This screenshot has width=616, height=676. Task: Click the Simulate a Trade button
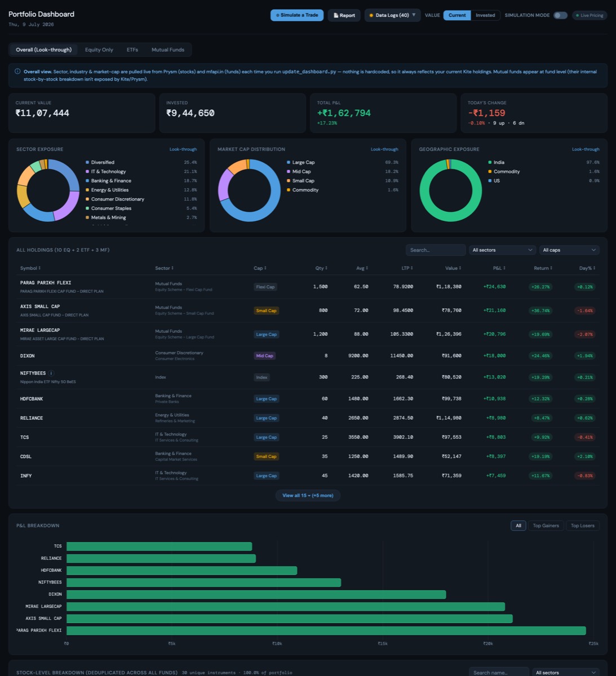[297, 15]
